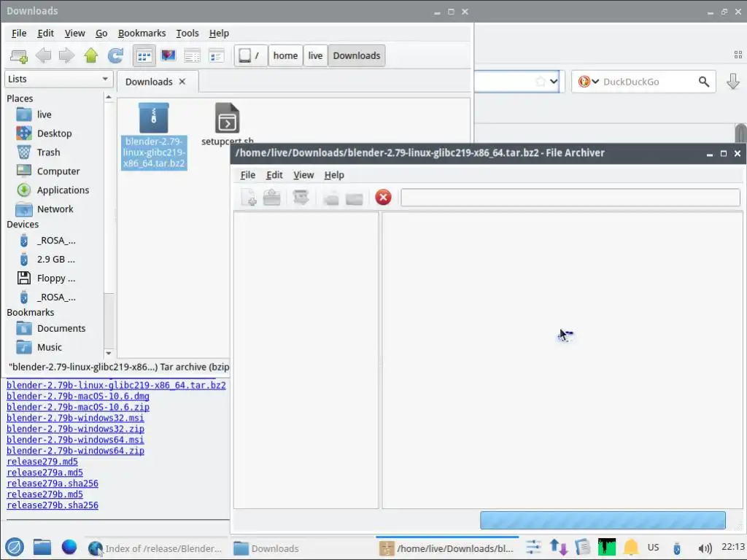Screen dimensions: 747x560
Task: Open file manager Help menu
Action: pyautogui.click(x=219, y=34)
